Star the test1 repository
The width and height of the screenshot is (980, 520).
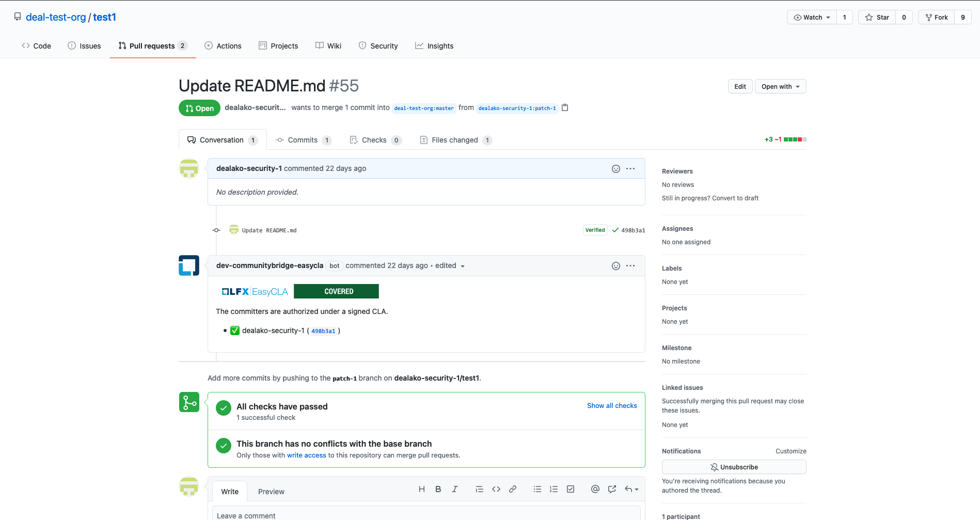(x=877, y=17)
